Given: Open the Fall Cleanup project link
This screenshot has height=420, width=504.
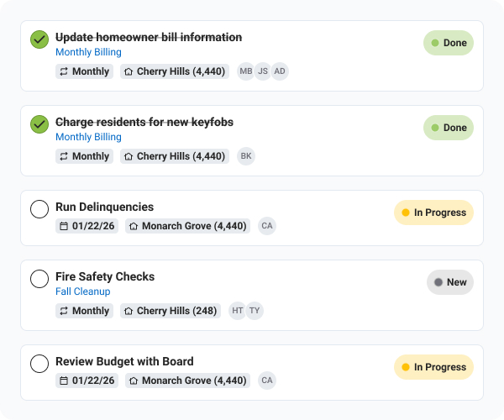Looking at the screenshot, I should (x=82, y=291).
